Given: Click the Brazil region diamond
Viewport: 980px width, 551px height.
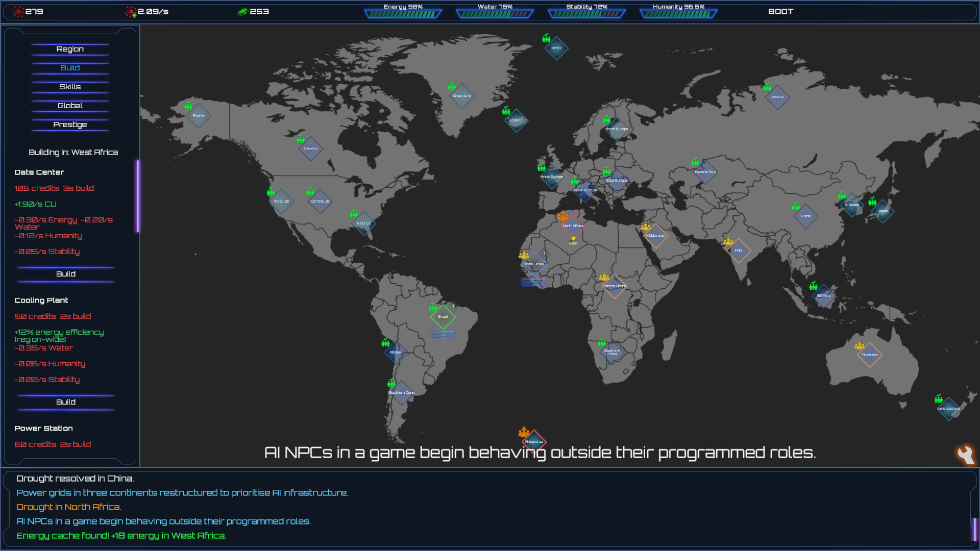Looking at the screenshot, I should coord(443,317).
